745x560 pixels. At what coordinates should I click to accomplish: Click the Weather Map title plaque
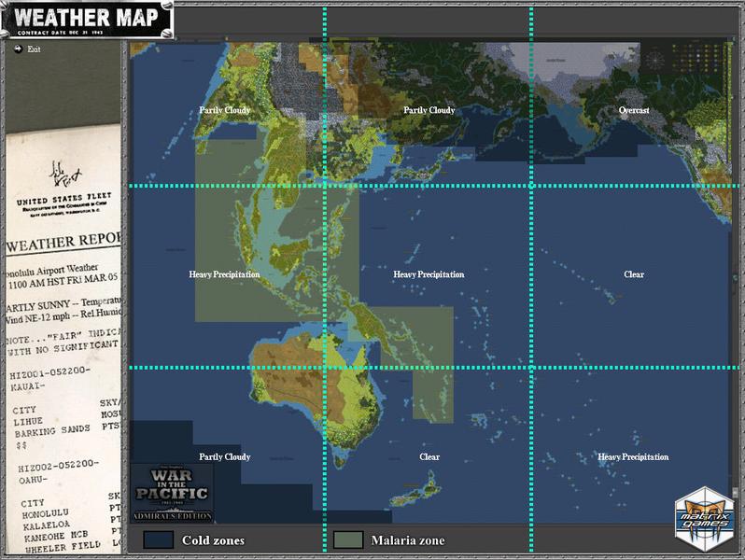pyautogui.click(x=87, y=19)
